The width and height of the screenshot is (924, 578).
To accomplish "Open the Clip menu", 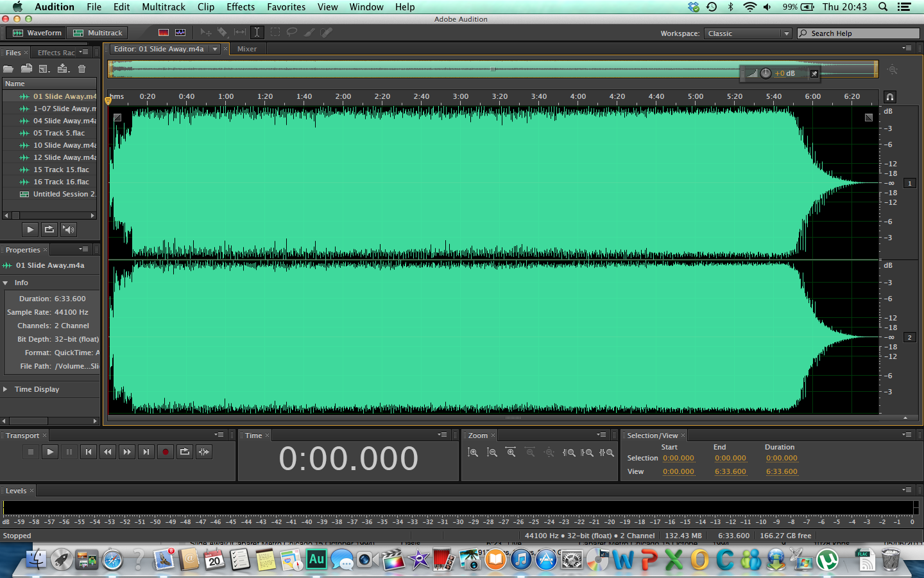I will pos(206,7).
